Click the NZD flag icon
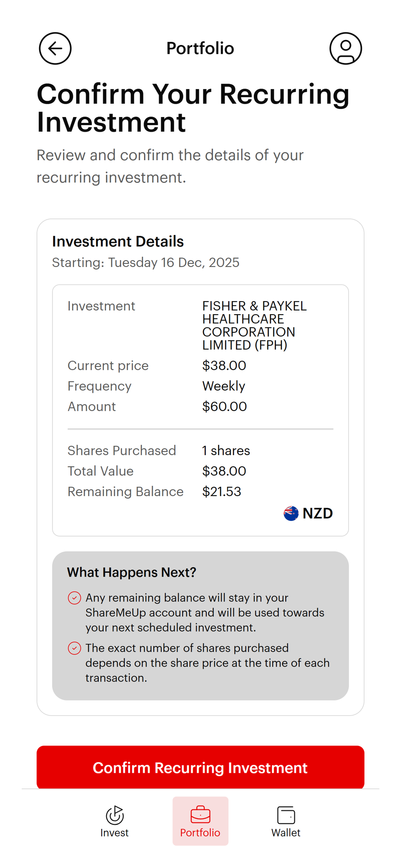The width and height of the screenshot is (400, 868). click(x=291, y=513)
